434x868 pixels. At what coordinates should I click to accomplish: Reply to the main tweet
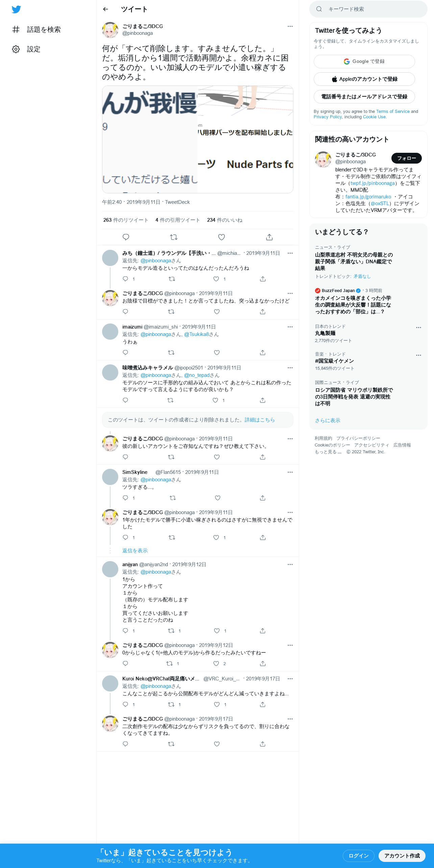tap(126, 237)
